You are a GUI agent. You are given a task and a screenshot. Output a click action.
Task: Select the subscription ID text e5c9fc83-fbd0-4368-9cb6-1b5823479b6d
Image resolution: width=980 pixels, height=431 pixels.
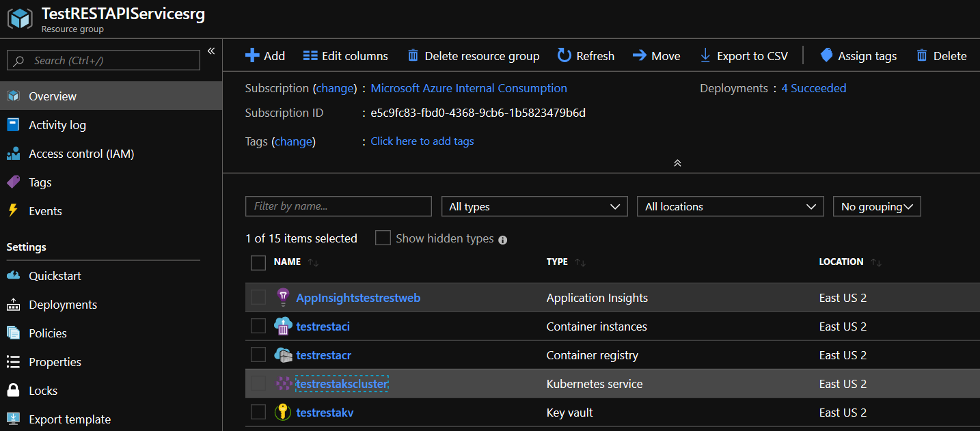click(478, 113)
